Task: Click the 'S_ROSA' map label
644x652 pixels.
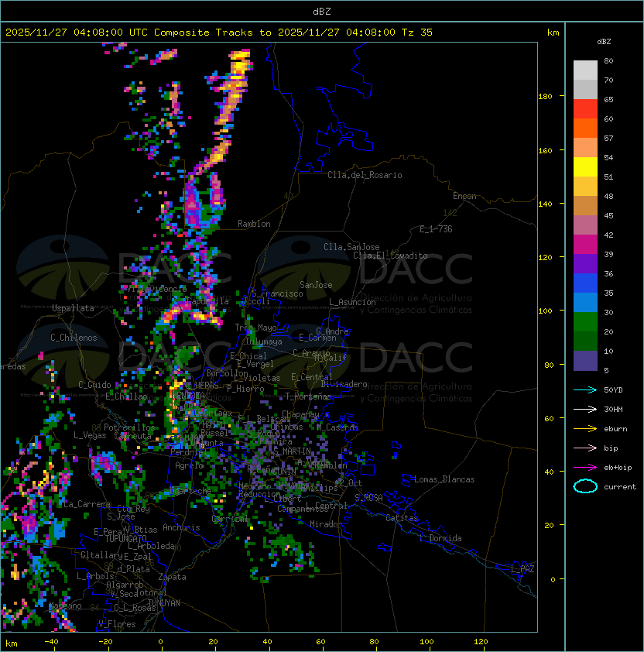Action: click(x=368, y=497)
